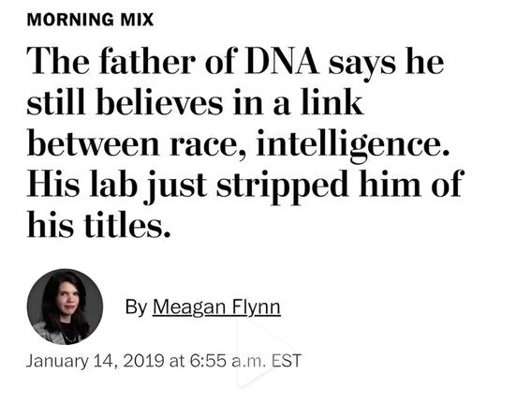
Task: Click the word "stripped" in the headline
Action: (282, 186)
